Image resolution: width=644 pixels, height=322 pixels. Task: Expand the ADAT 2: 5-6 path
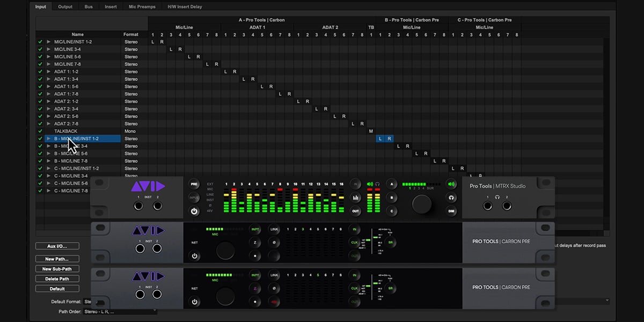click(x=48, y=116)
